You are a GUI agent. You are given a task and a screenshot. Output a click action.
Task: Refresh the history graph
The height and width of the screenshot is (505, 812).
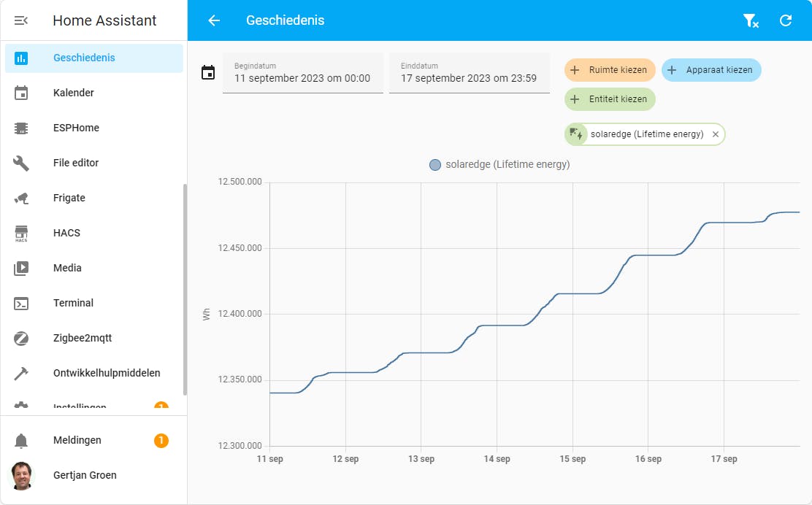coord(786,20)
